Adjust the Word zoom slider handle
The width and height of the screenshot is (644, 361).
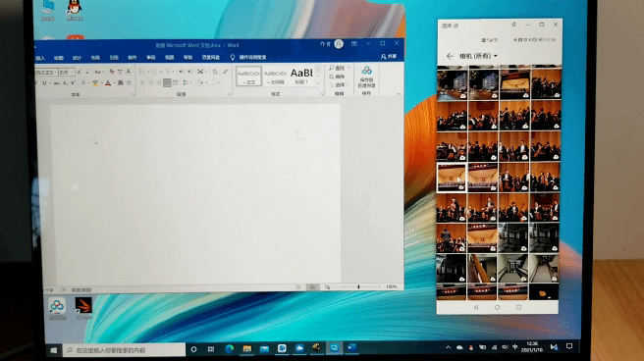[358, 286]
